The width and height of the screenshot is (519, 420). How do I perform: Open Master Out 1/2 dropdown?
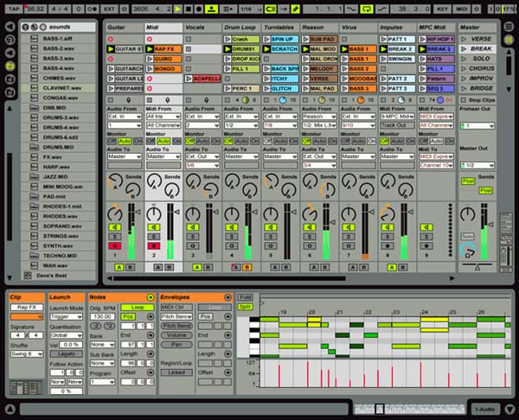point(477,165)
